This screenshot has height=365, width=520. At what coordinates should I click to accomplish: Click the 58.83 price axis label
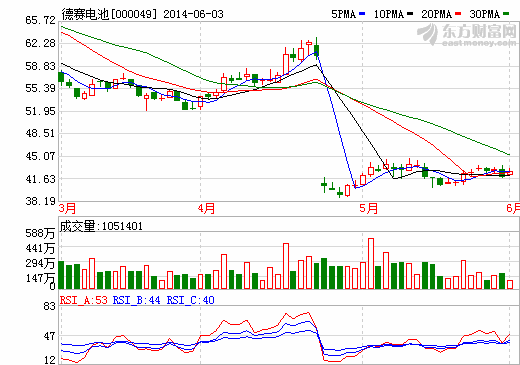coord(40,66)
